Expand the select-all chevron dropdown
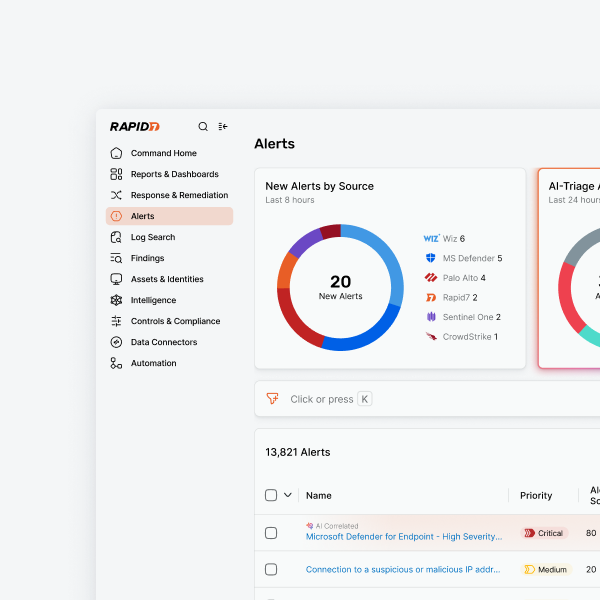600x600 pixels. (288, 495)
